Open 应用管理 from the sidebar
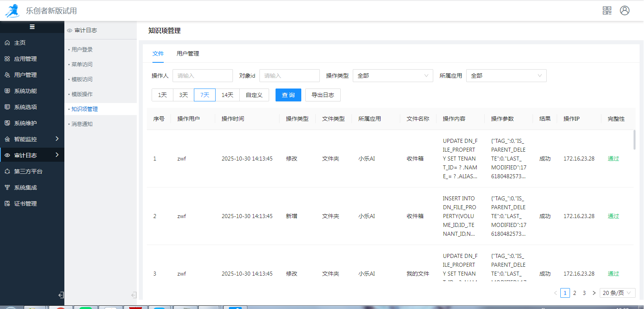The image size is (644, 309). point(25,59)
